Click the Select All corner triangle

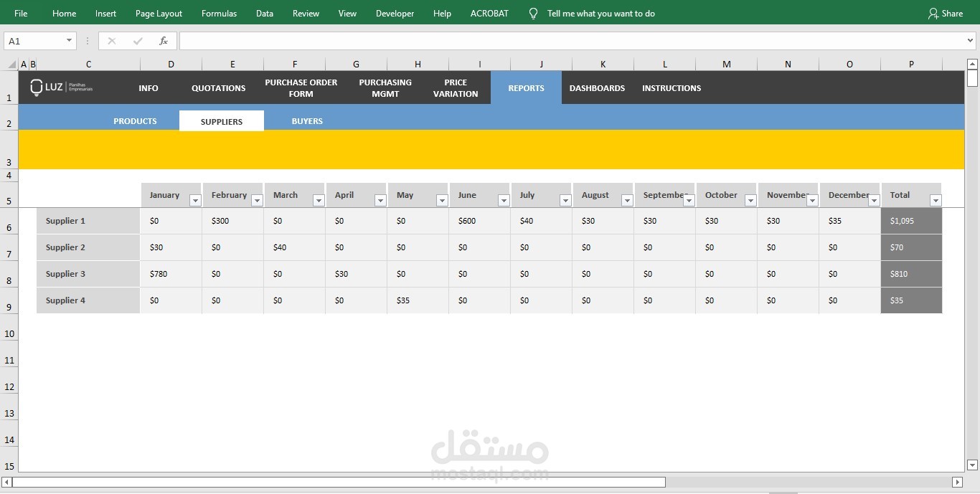11,65
